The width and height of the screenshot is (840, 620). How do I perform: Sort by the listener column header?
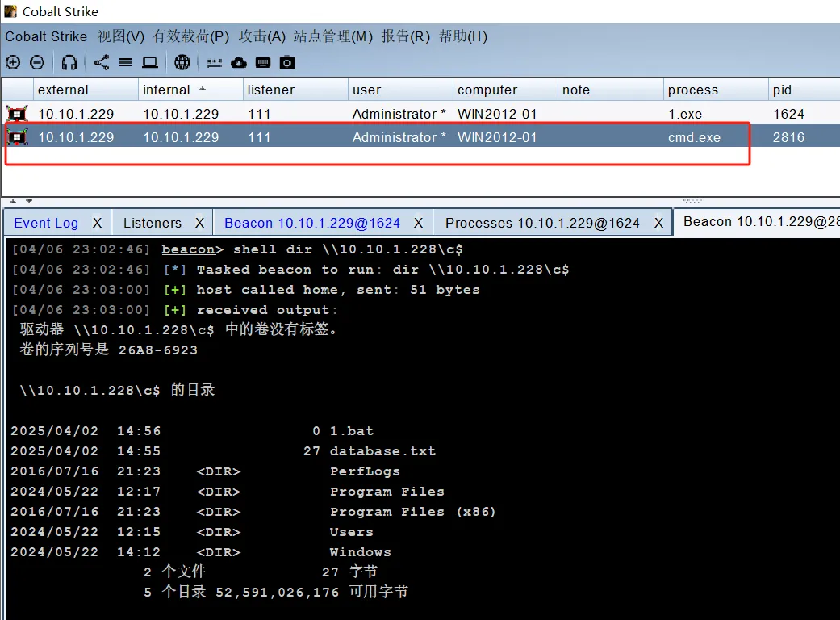point(295,90)
